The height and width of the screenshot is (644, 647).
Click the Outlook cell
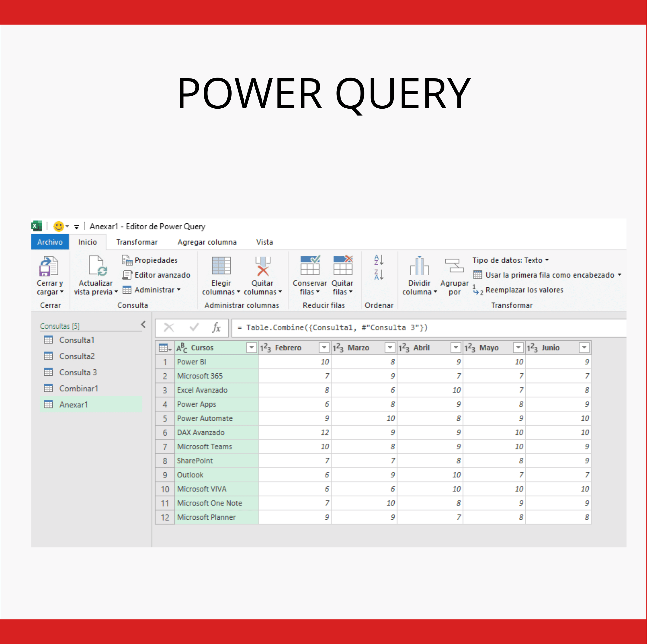pyautogui.click(x=217, y=475)
